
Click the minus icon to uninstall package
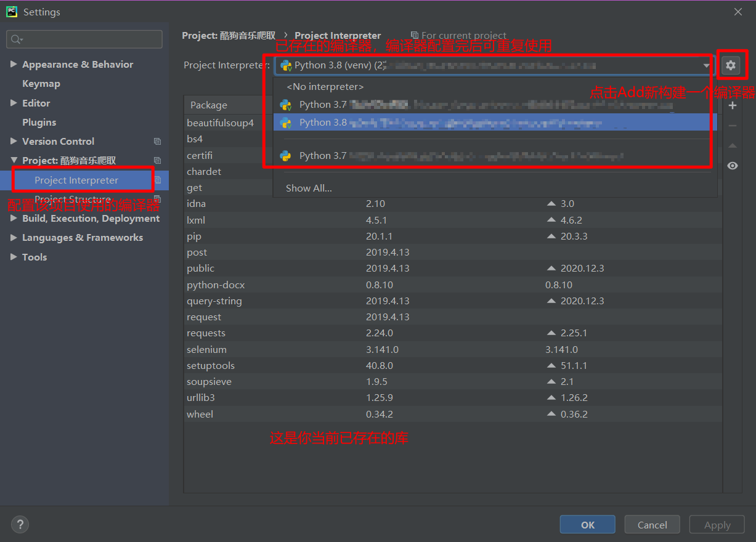[733, 126]
